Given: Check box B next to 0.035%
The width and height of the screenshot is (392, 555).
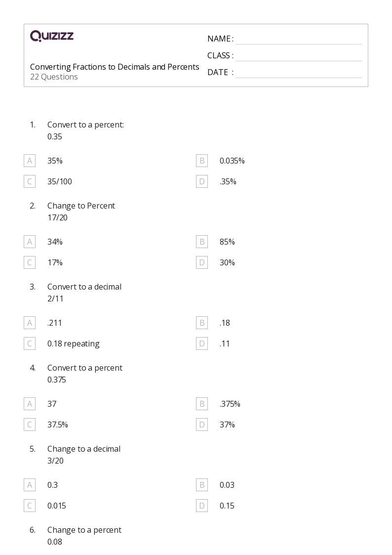Looking at the screenshot, I should [201, 161].
